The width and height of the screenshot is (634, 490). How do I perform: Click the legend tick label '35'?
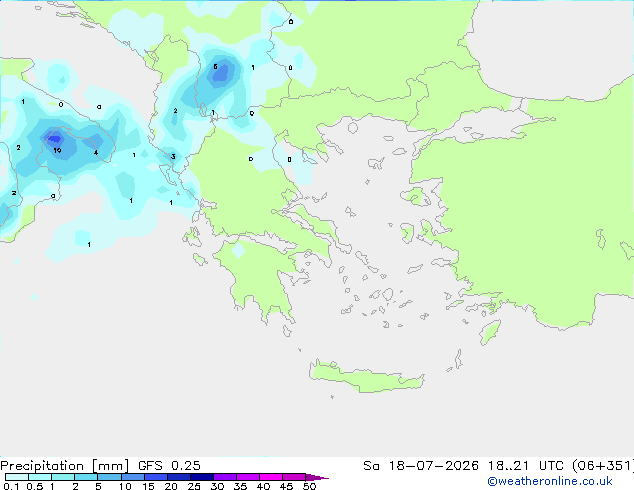[x=240, y=486]
